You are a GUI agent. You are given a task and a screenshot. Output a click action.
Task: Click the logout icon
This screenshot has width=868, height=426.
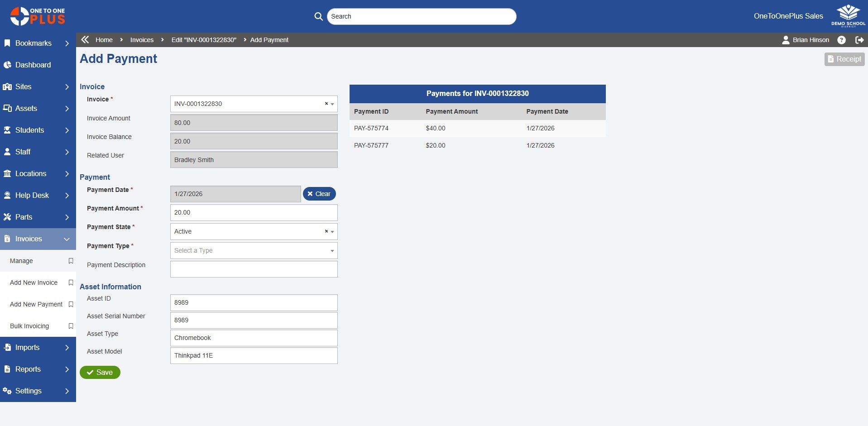(859, 40)
